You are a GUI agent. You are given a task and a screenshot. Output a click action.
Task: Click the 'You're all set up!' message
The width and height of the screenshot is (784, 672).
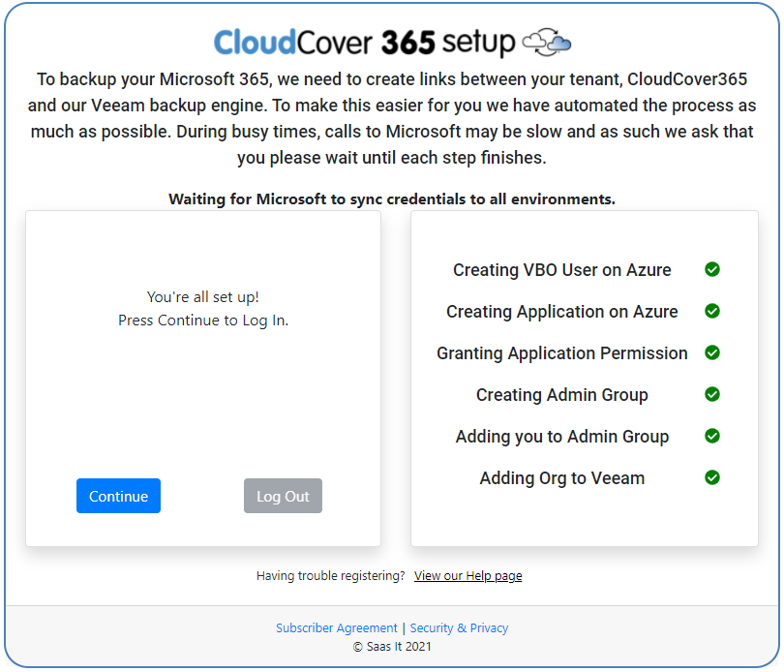pos(203,297)
